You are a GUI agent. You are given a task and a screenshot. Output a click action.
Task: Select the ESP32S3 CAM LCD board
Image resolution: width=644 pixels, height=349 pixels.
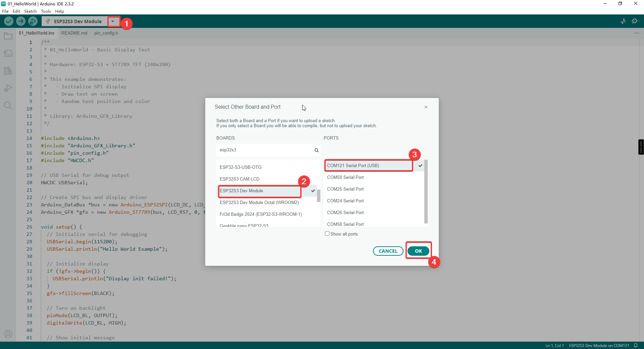tap(267, 179)
